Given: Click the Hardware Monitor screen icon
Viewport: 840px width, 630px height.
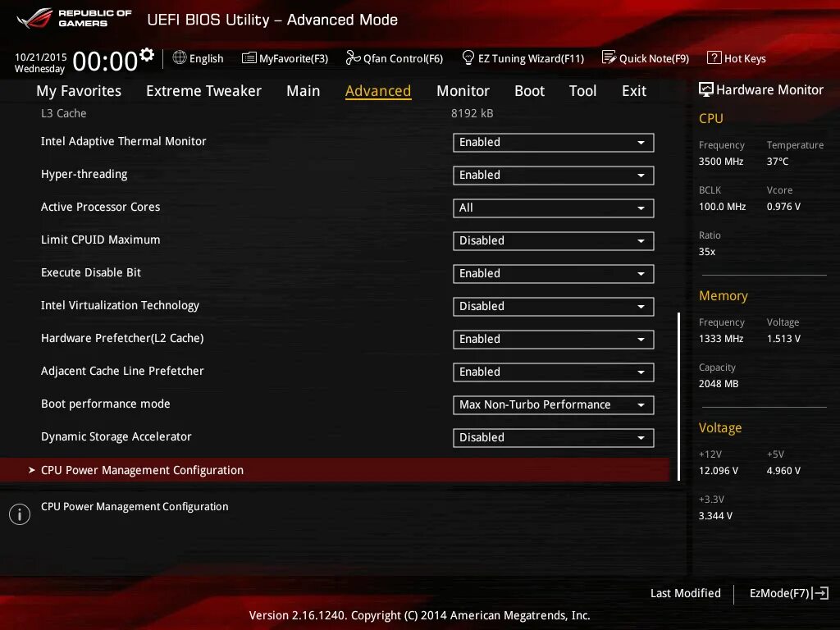Looking at the screenshot, I should (x=706, y=89).
